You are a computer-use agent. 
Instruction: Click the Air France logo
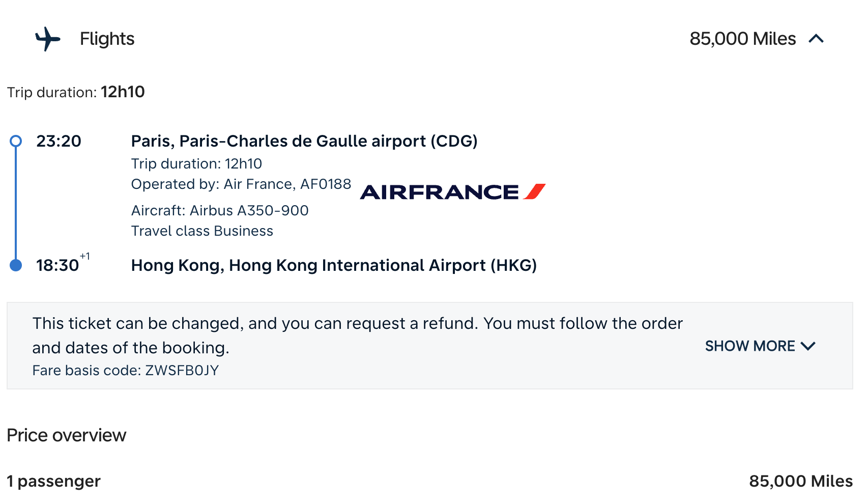pyautogui.click(x=452, y=192)
